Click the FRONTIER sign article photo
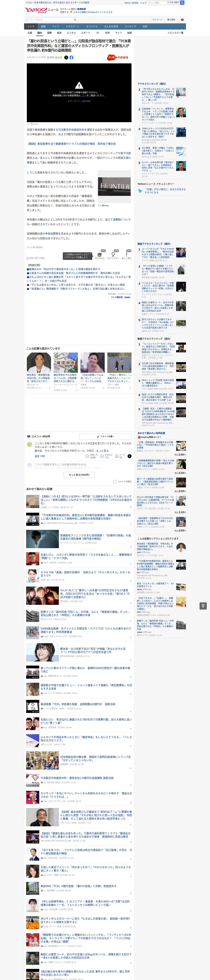The width and height of the screenshot is (210, 980). coord(114,187)
